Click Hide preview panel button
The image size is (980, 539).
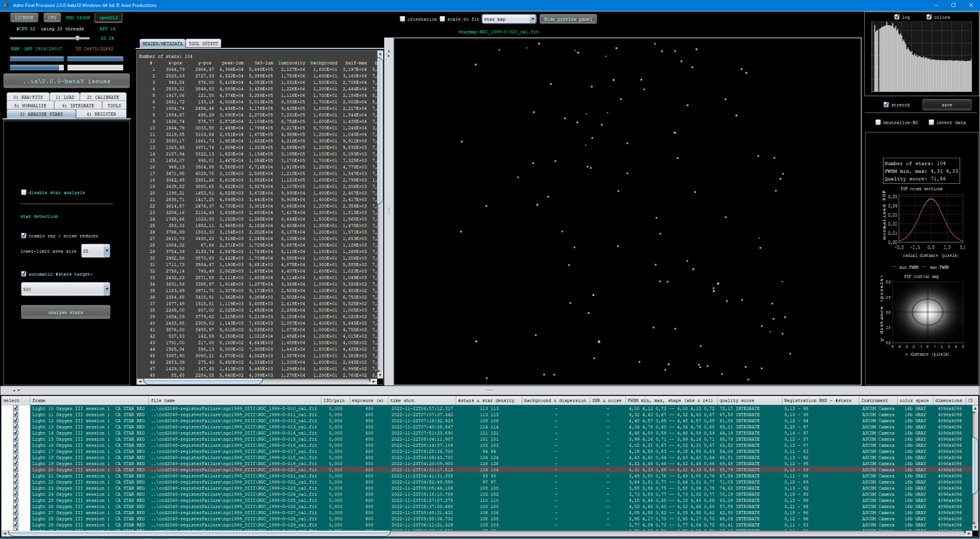pyautogui.click(x=567, y=19)
